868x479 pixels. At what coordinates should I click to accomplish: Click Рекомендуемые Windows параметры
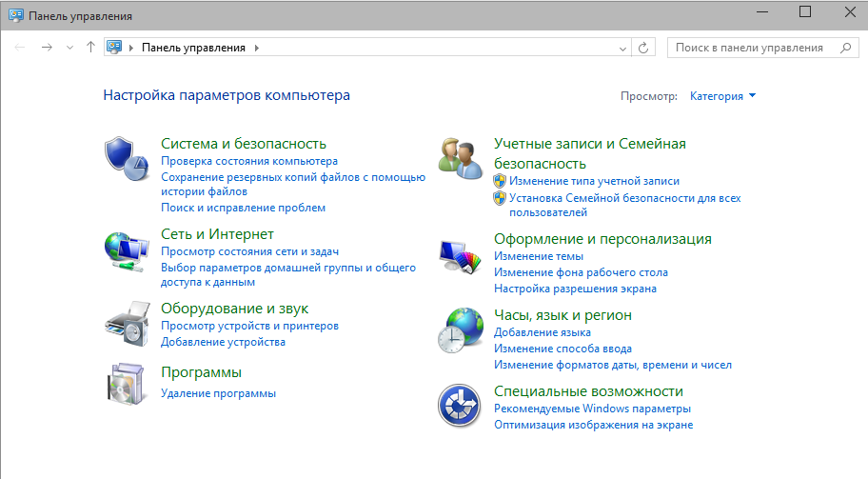click(592, 409)
